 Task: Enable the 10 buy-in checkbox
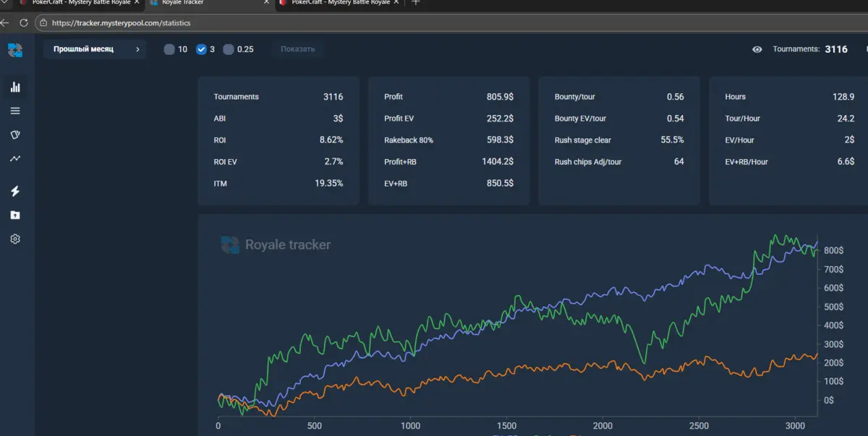[x=169, y=50]
